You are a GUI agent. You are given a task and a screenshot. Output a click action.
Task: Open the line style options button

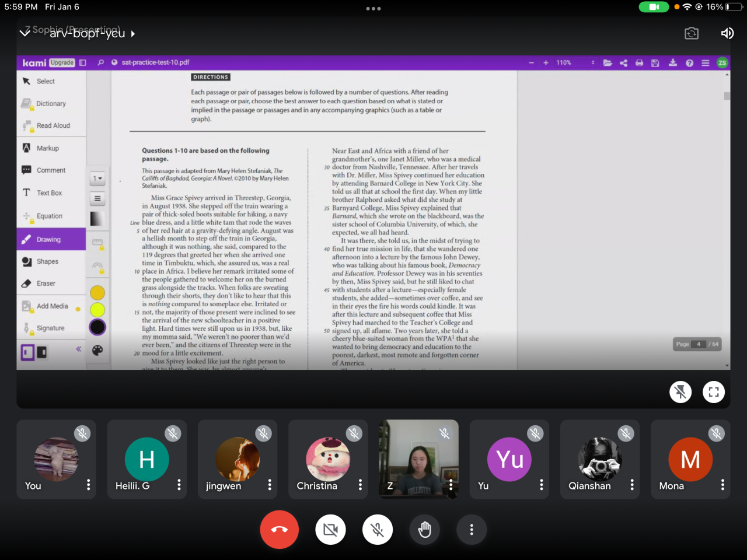point(97,199)
